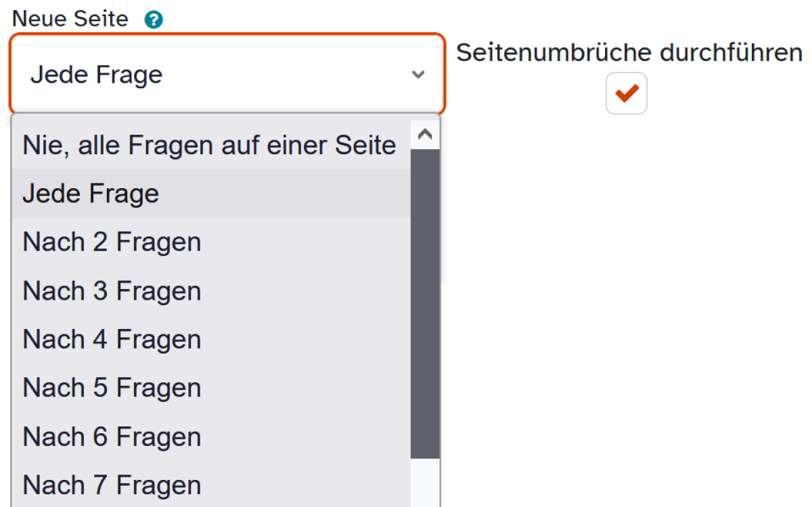Toggle page breaks via the checked box
The image size is (812, 507).
click(627, 93)
